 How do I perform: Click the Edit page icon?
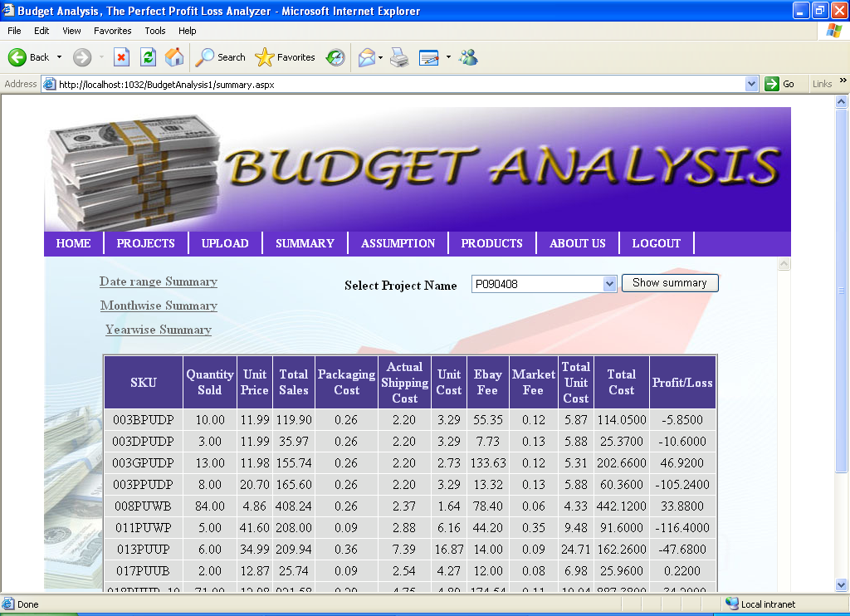(x=429, y=57)
